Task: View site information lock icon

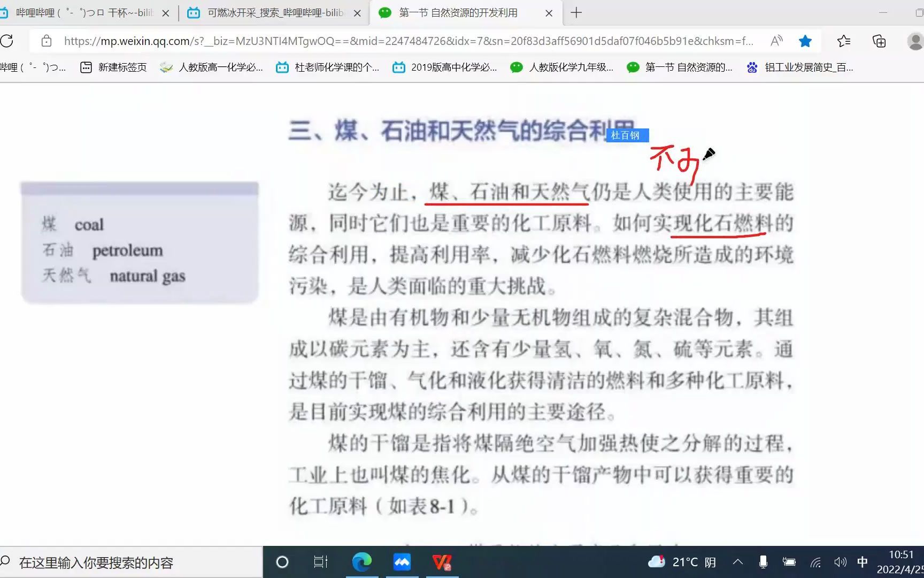Action: click(x=47, y=41)
